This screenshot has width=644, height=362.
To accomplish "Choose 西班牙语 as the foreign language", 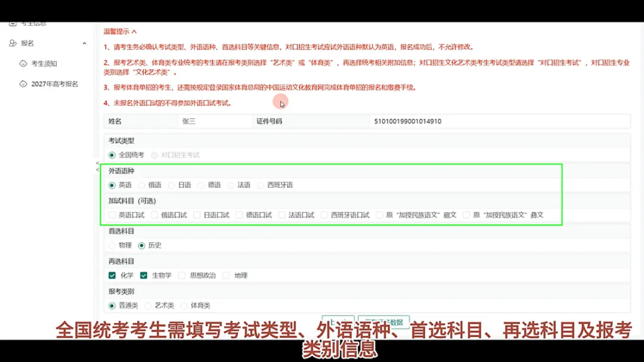I will [x=261, y=185].
